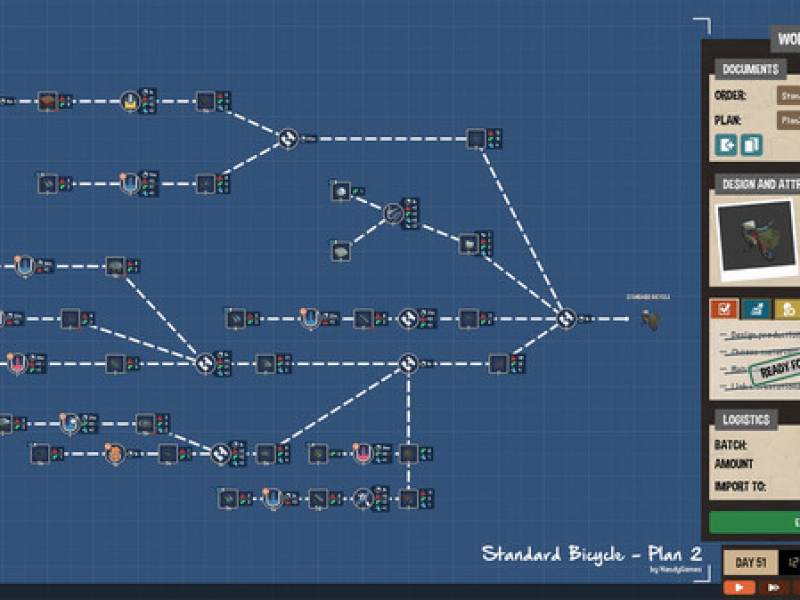Screen dimensions: 800x600
Task: Select the pink workstation node at left edge
Action: point(17,363)
